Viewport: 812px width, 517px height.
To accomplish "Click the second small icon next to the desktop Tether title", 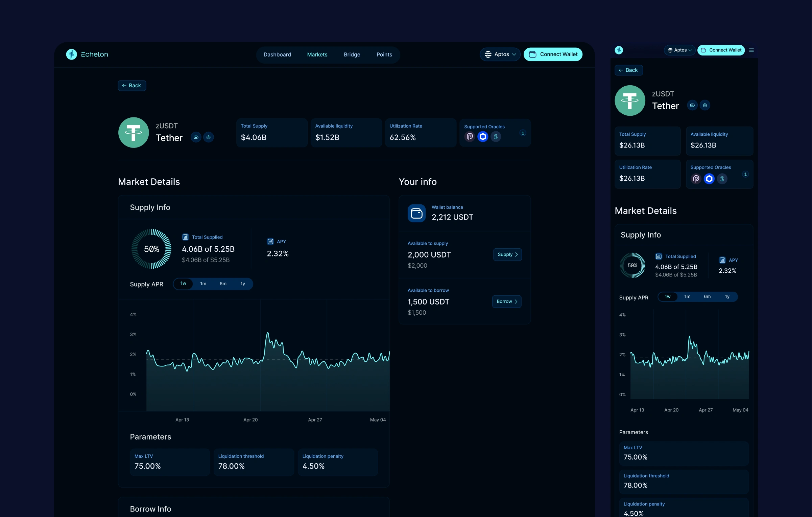I will tap(208, 137).
